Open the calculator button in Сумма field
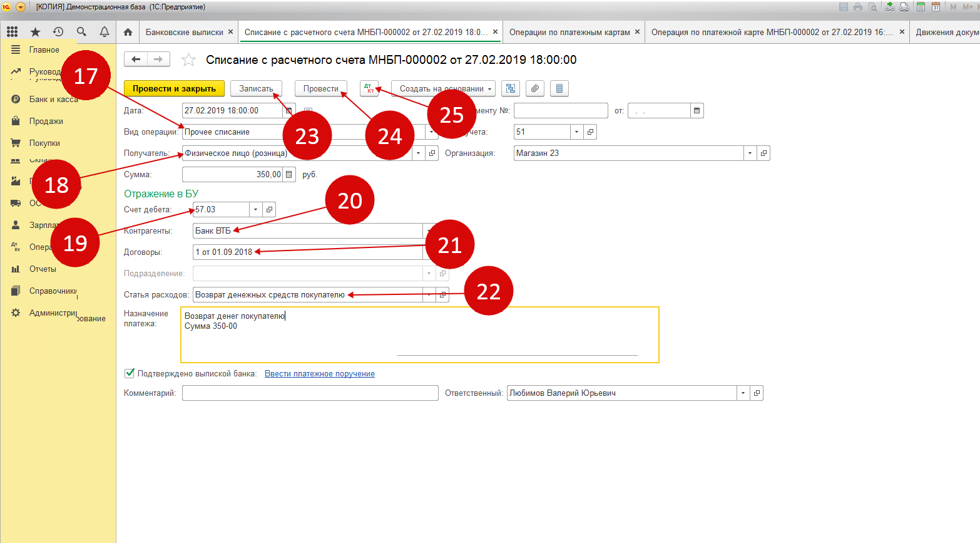The image size is (980, 543). (x=289, y=175)
